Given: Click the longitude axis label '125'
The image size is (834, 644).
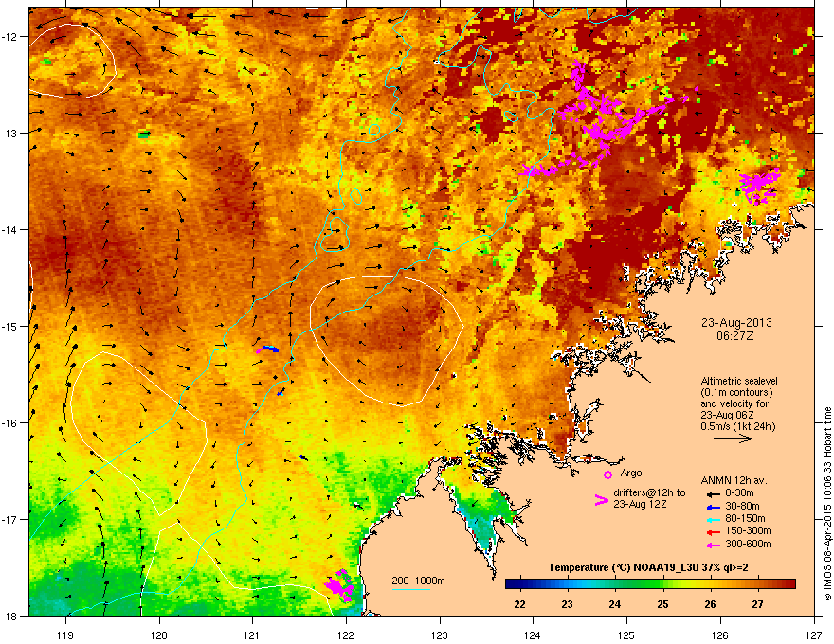Looking at the screenshot, I should point(626,635).
